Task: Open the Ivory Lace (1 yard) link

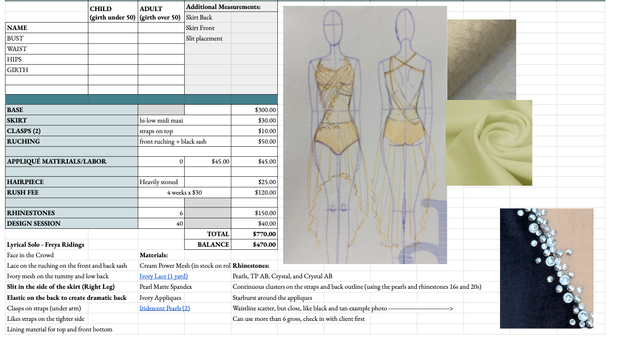Action: pyautogui.click(x=164, y=276)
